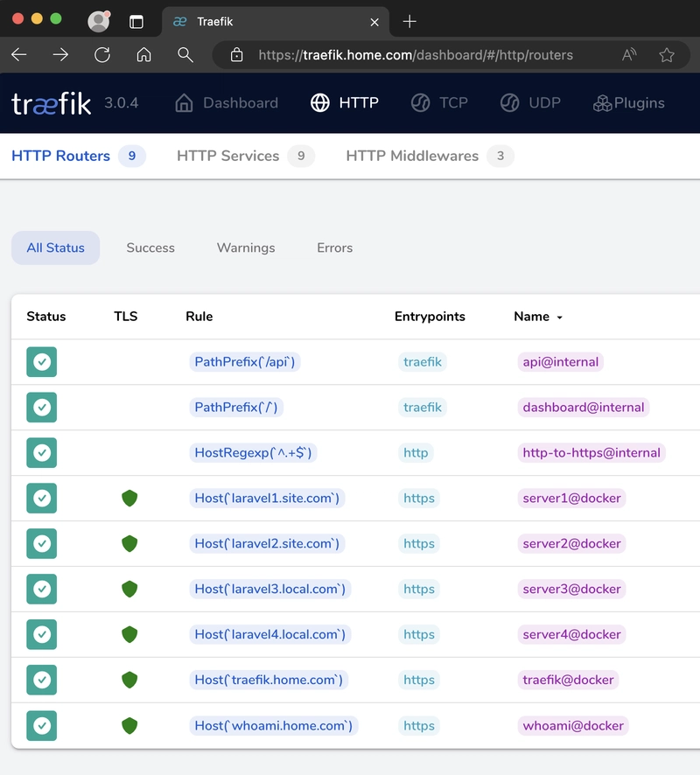Open browser tab actions menu icon

[x=136, y=22]
